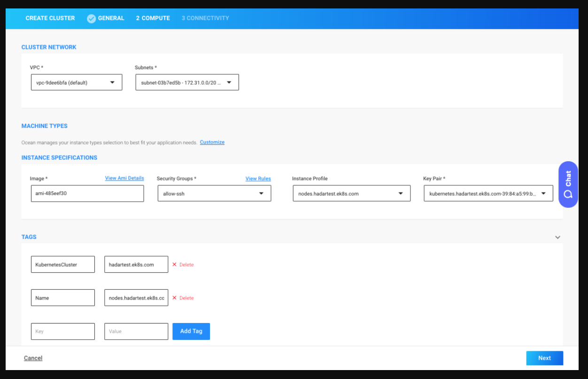
Task: Delete the KubernetesCluster tag
Action: [183, 265]
